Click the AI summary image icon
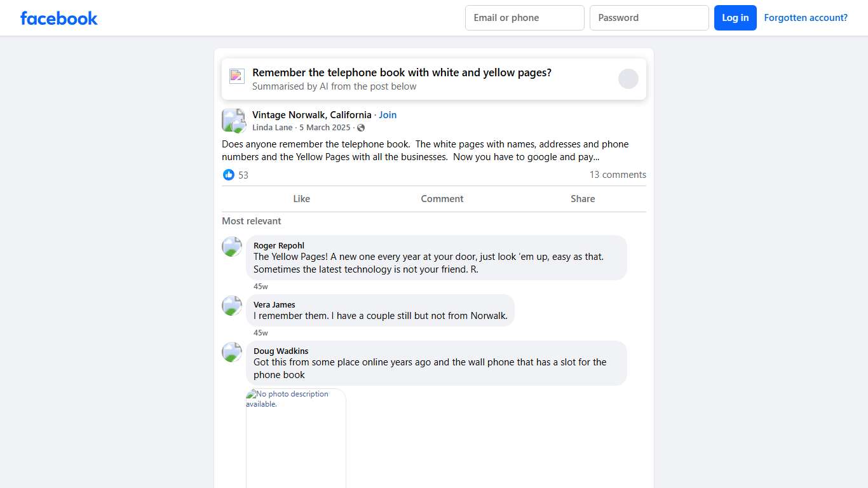868x488 pixels. click(237, 76)
